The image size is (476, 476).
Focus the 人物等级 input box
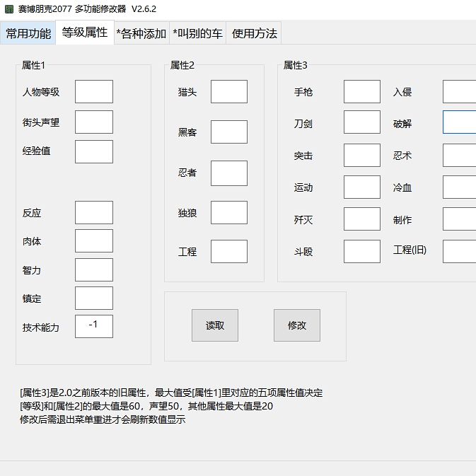(94, 92)
